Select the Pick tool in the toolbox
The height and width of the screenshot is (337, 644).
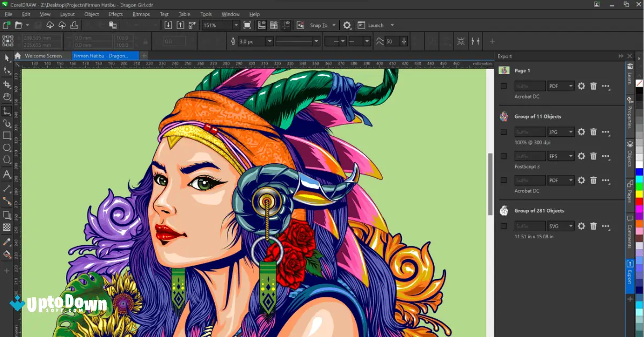point(6,57)
